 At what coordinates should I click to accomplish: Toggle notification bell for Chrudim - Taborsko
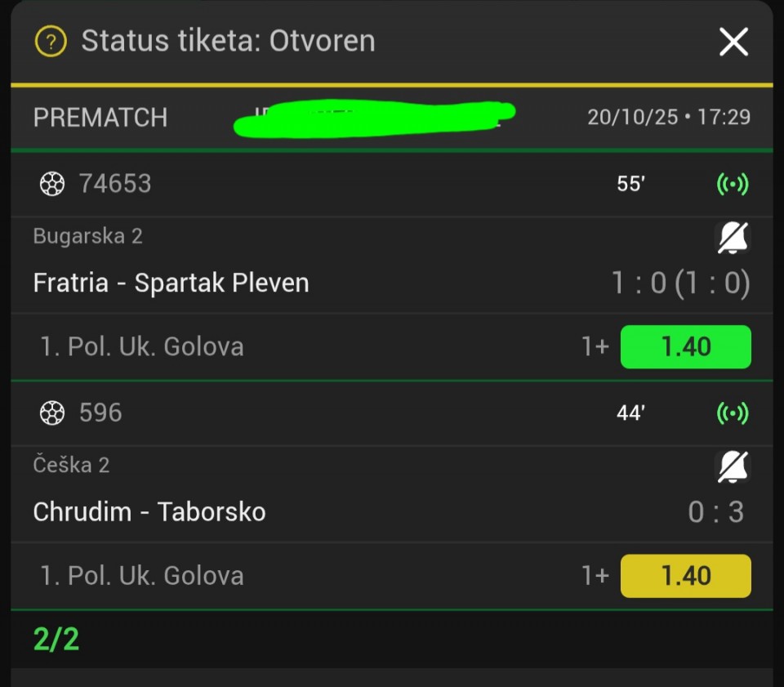(x=732, y=466)
